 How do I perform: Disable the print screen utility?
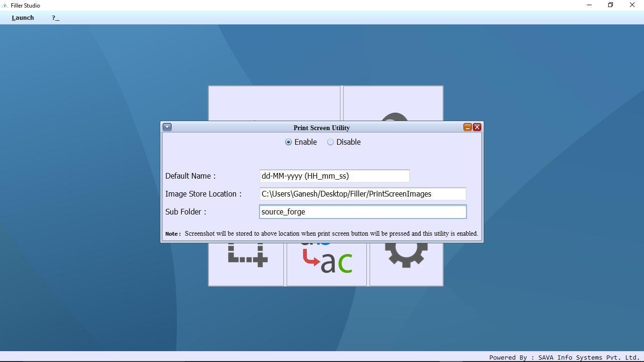point(330,142)
